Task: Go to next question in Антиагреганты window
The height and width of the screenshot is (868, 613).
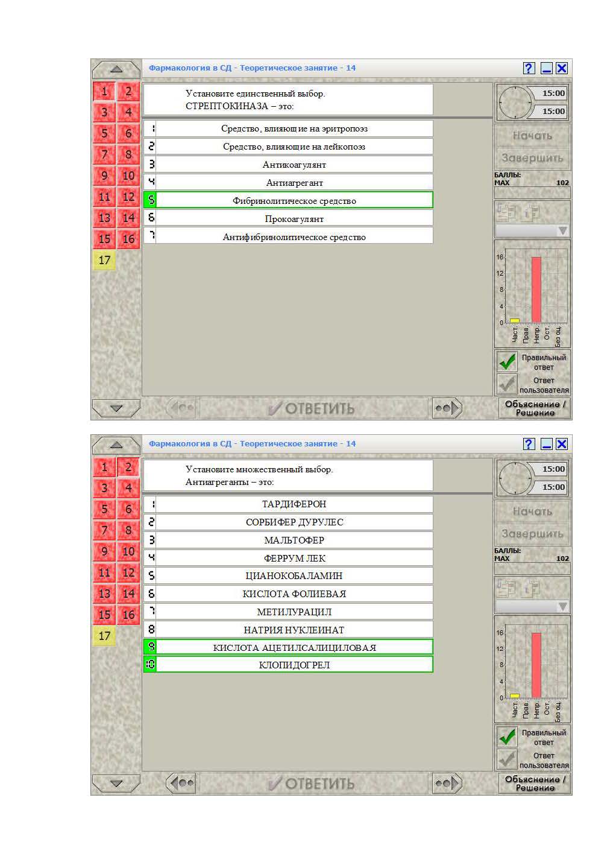Action: pyautogui.click(x=447, y=784)
